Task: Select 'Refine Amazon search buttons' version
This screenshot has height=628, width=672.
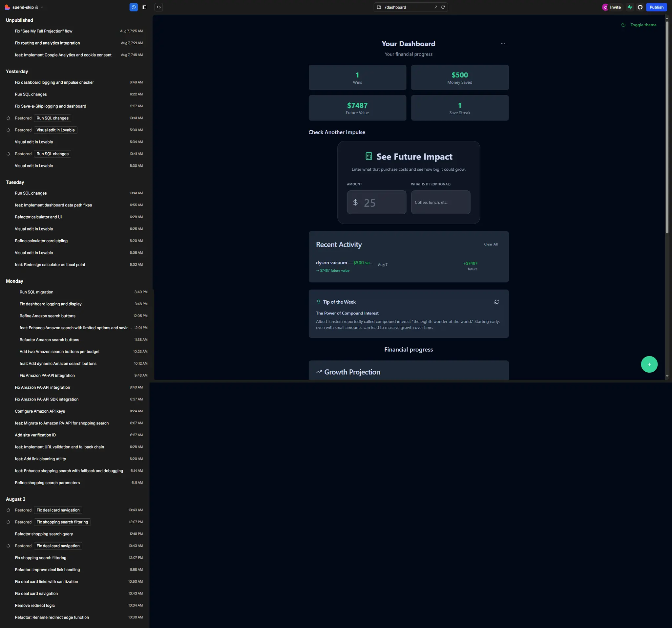Action: (x=79, y=316)
